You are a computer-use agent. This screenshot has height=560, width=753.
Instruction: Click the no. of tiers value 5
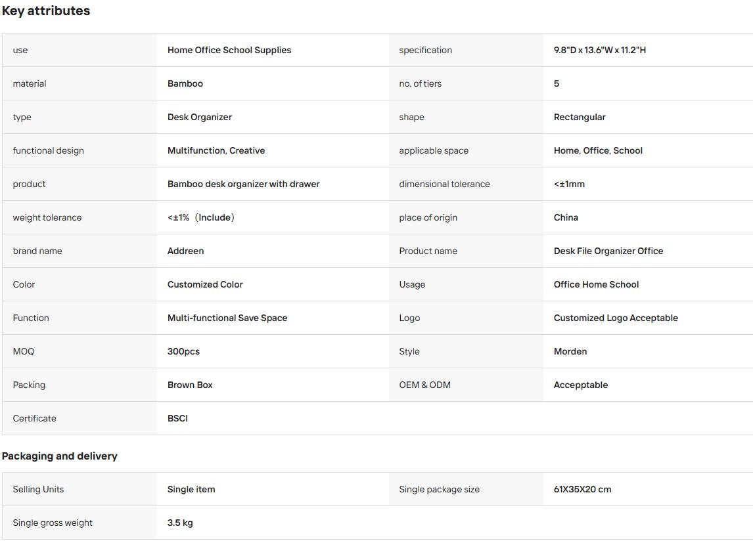pyautogui.click(x=556, y=83)
